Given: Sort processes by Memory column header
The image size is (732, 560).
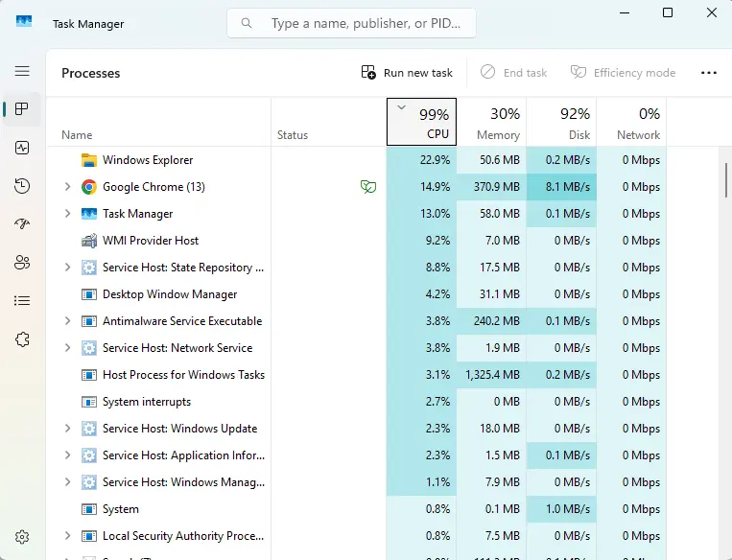Looking at the screenshot, I should click(x=491, y=122).
